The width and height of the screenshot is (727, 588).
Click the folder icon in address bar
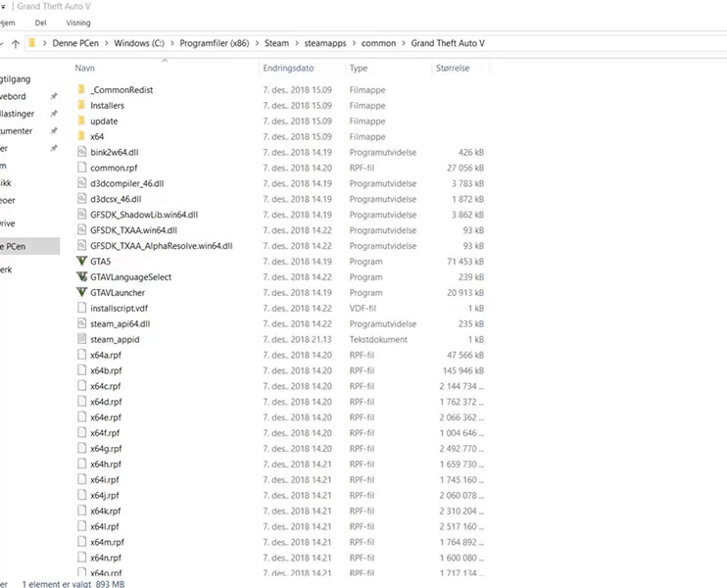coord(31,43)
